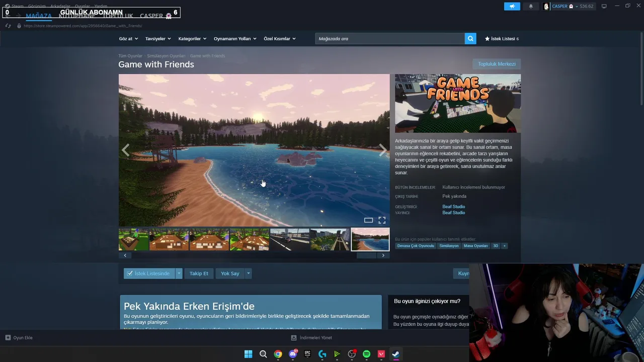Image resolution: width=644 pixels, height=362 pixels.
Task: Open the Oyunlar menu
Action: coord(83,6)
